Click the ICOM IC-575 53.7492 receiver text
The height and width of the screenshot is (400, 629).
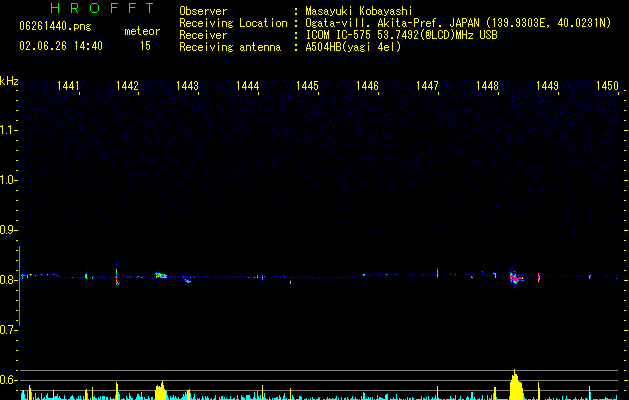click(x=401, y=35)
